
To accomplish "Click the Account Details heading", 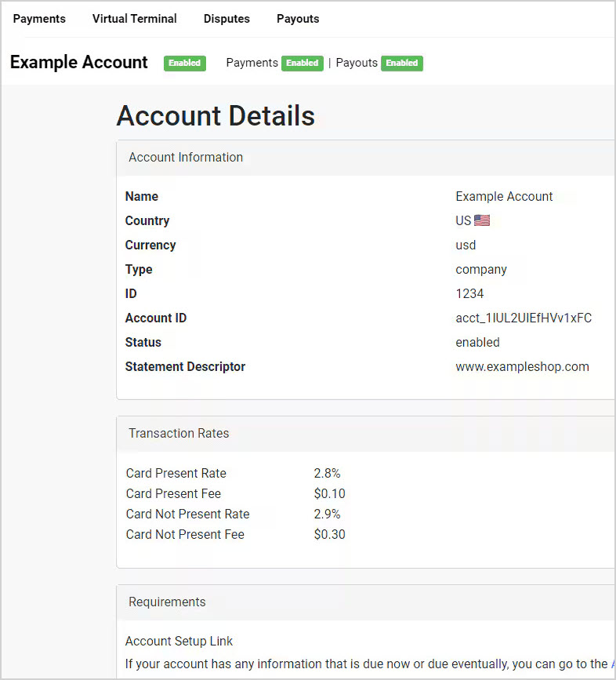I will [x=216, y=116].
